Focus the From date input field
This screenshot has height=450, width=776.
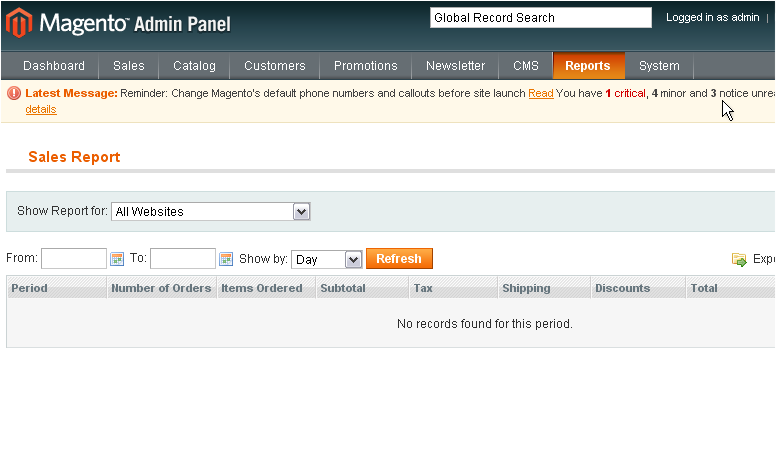coord(74,259)
